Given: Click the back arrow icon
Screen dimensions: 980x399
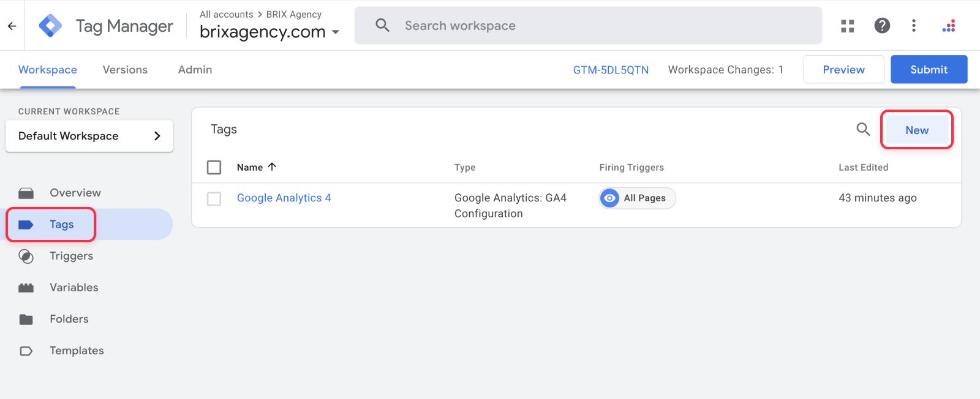Looking at the screenshot, I should pyautogui.click(x=12, y=26).
